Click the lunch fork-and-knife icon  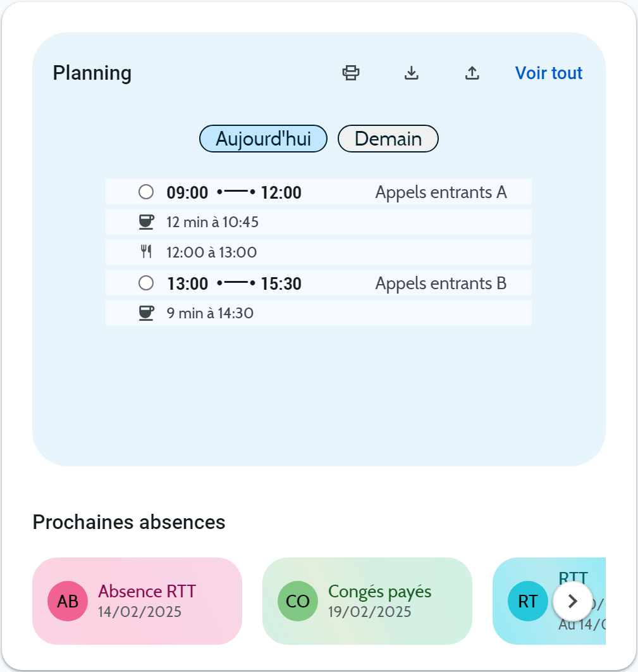[146, 252]
